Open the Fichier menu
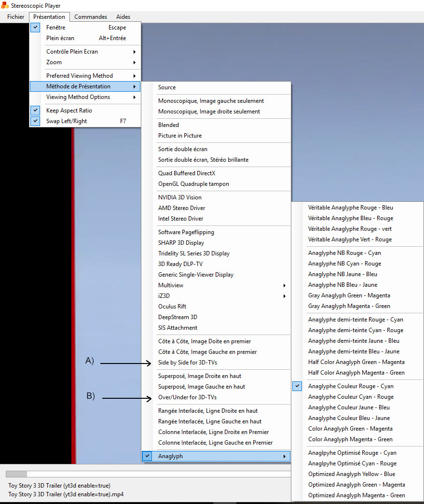Screen dimensions: 424x504 pyautogui.click(x=15, y=17)
